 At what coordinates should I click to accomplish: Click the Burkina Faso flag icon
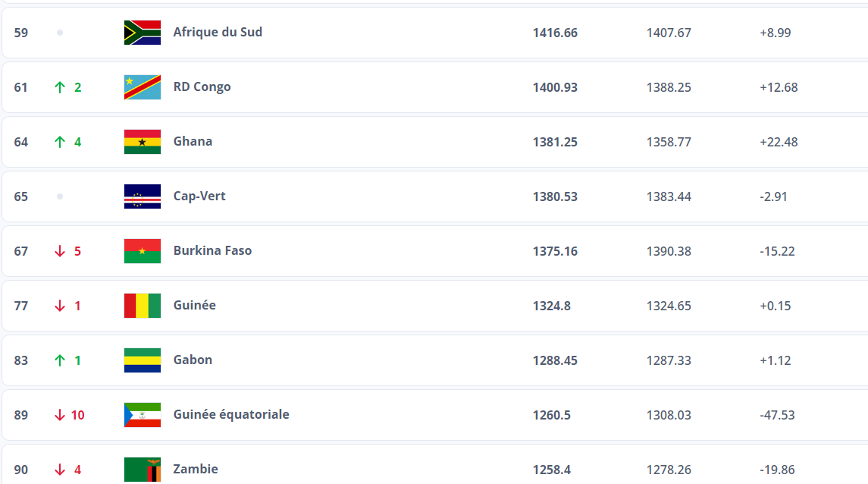(x=143, y=251)
